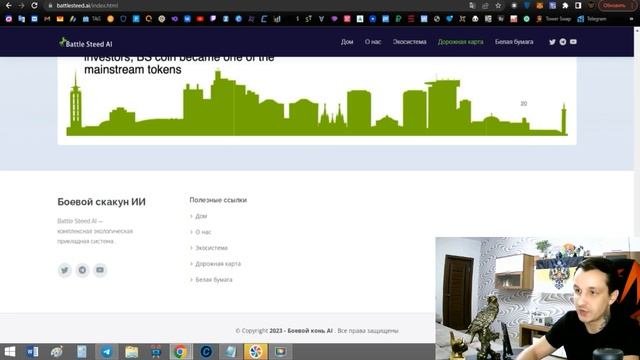Open the TAS bookmark

coord(92,19)
